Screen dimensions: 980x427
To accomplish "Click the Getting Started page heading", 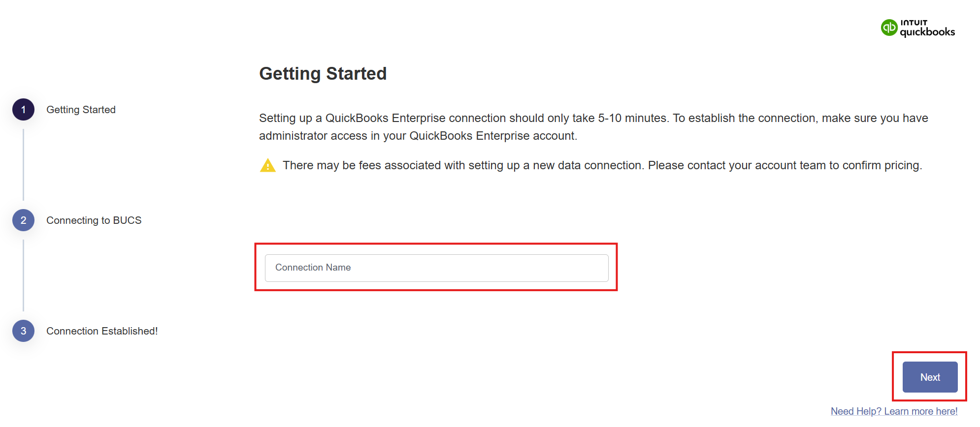I will tap(323, 74).
